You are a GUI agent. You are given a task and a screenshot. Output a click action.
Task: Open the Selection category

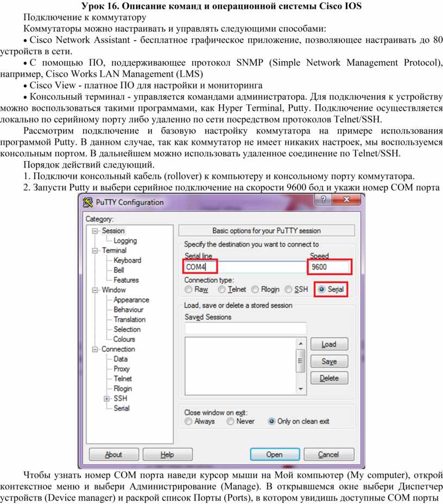tap(127, 329)
